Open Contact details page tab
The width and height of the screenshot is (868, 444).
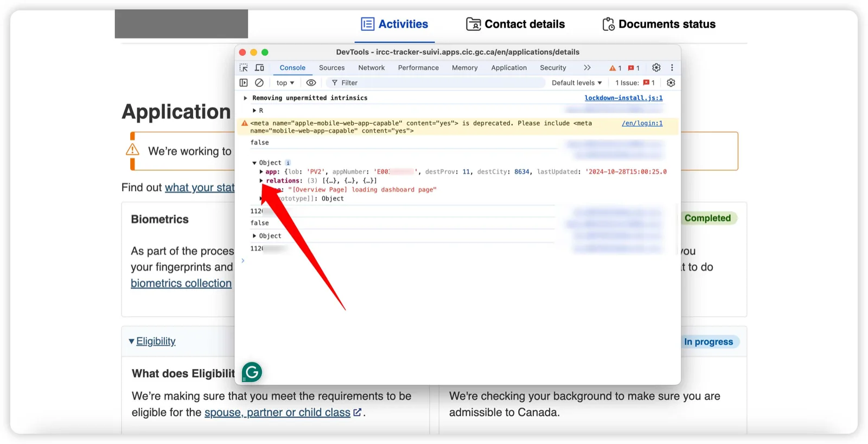click(515, 24)
